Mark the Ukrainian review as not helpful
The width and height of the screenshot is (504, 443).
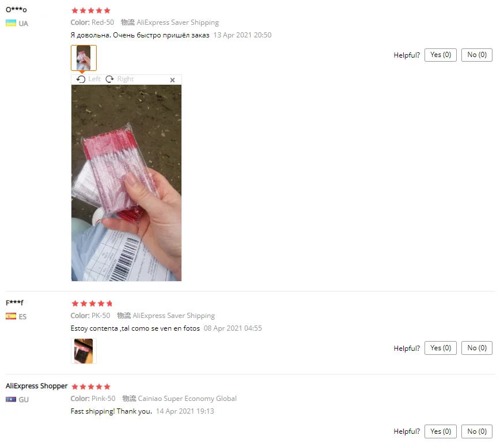[477, 55]
